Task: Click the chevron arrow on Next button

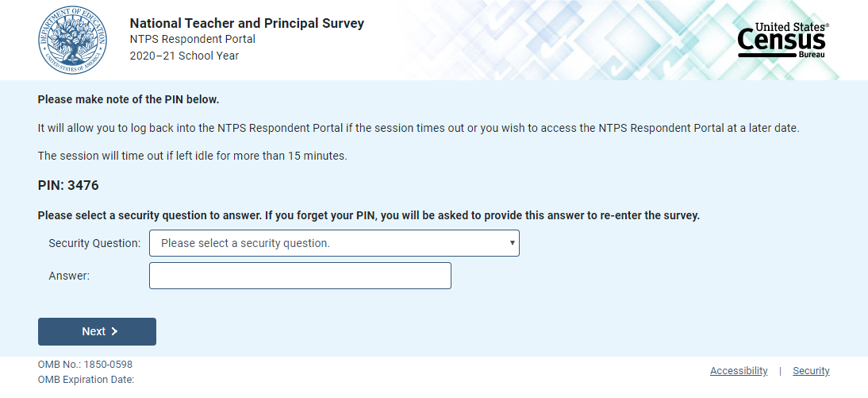Action: click(x=114, y=332)
